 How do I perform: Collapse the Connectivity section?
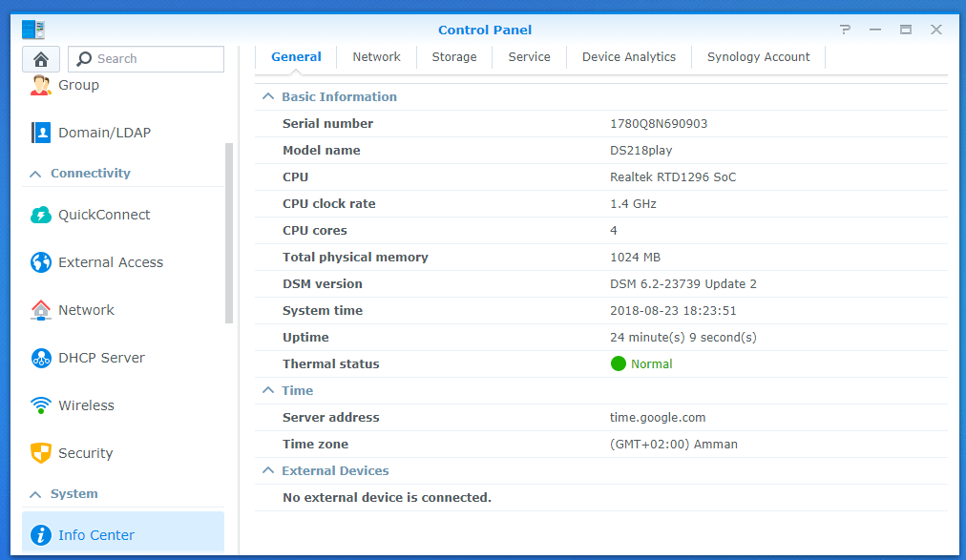click(35, 174)
